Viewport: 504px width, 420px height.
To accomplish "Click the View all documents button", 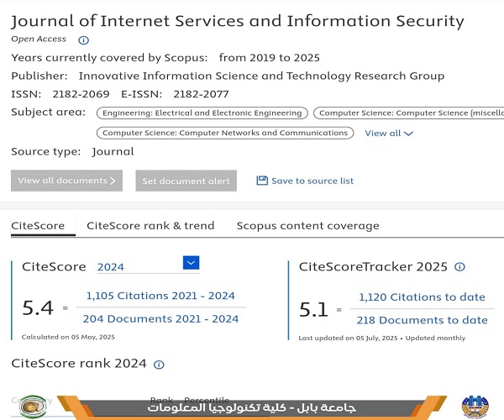I will click(66, 181).
